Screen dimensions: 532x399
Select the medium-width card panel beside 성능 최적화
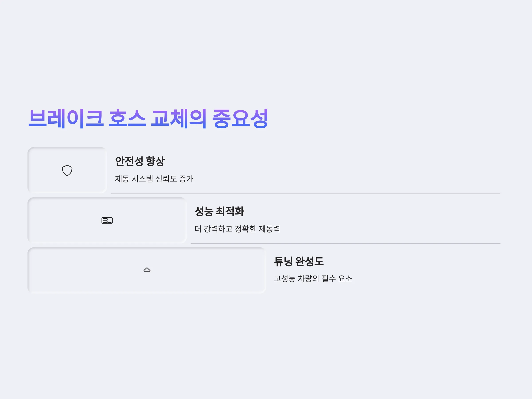(x=107, y=220)
